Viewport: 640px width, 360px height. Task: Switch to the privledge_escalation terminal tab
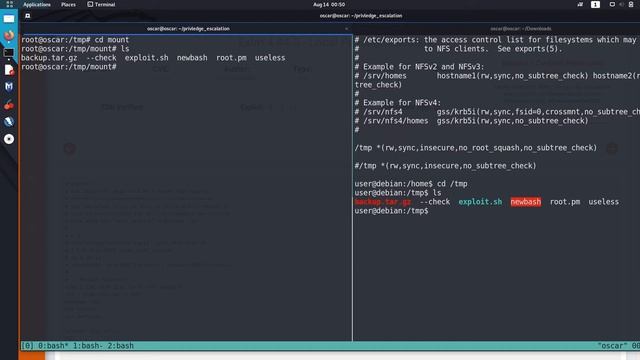tap(188, 29)
